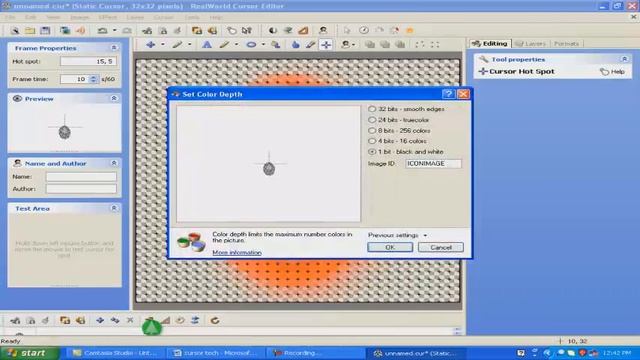Click the refresh icon in bottom toolbar
Image resolution: width=640 pixels, height=360 pixels.
(215, 320)
